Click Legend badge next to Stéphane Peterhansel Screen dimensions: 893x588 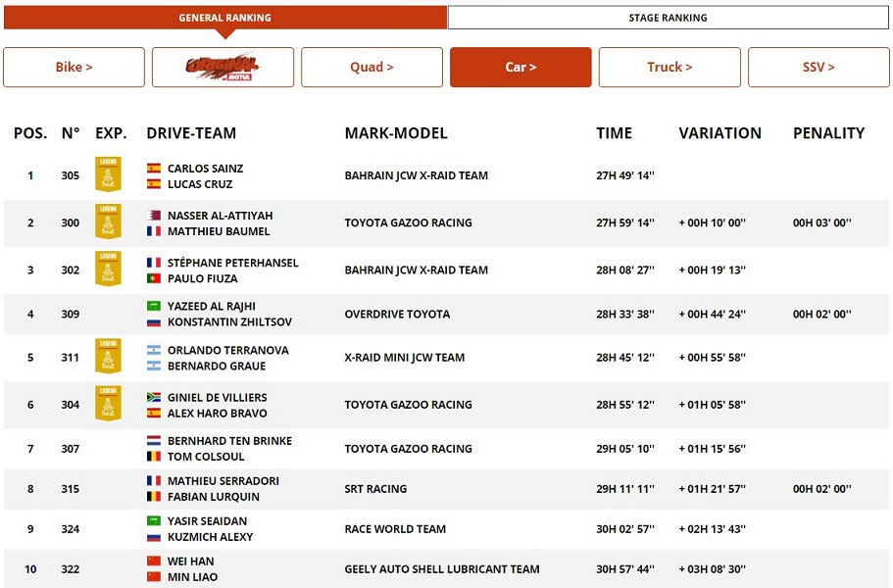(108, 269)
